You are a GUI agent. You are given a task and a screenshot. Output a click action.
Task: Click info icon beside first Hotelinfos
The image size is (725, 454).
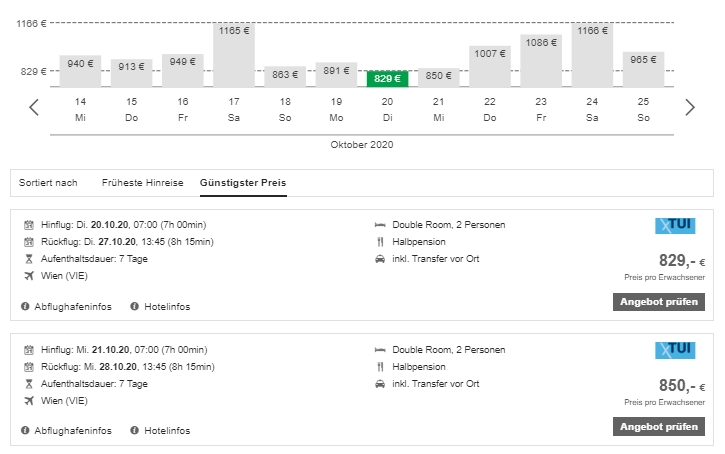[x=135, y=306]
